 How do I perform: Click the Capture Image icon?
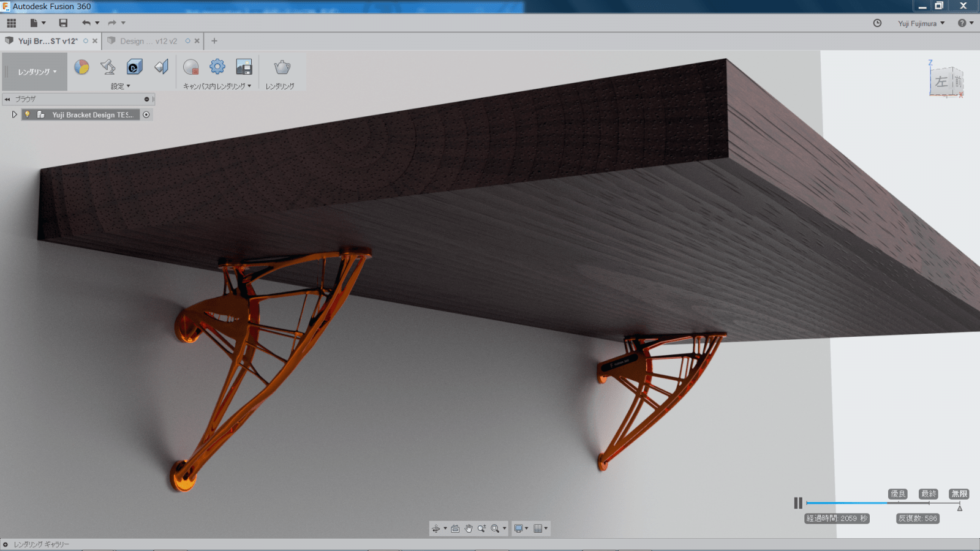pyautogui.click(x=244, y=67)
